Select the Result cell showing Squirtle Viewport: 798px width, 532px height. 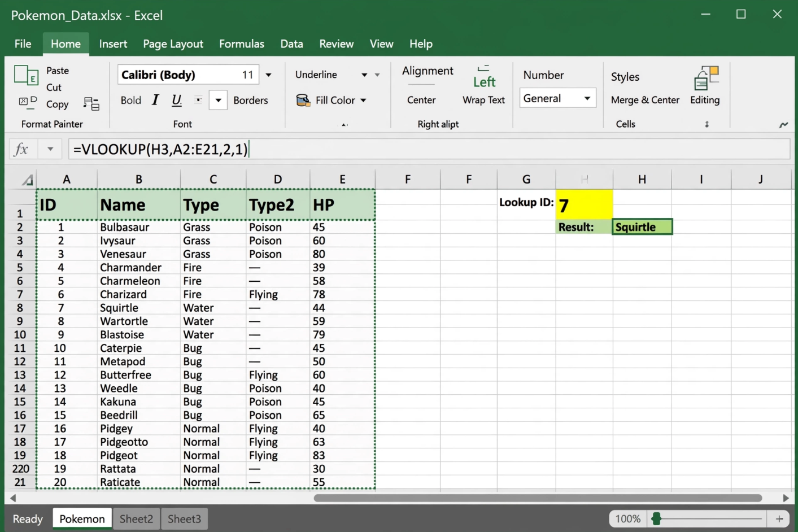(x=642, y=226)
